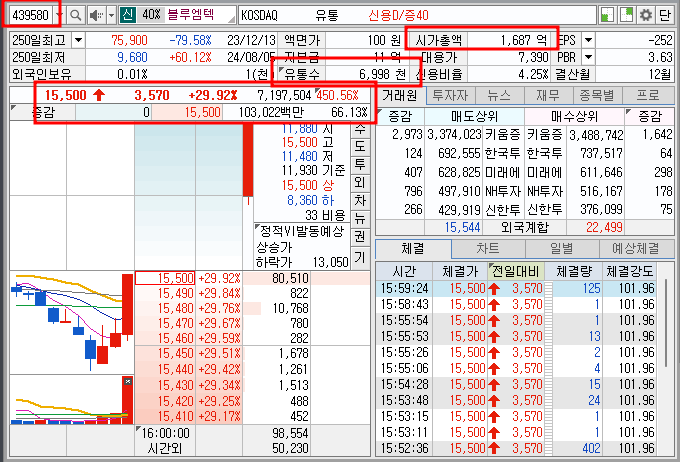Screen dimensions: 680x462
Task: Click the 권 vertical side button
Action: tap(360, 237)
